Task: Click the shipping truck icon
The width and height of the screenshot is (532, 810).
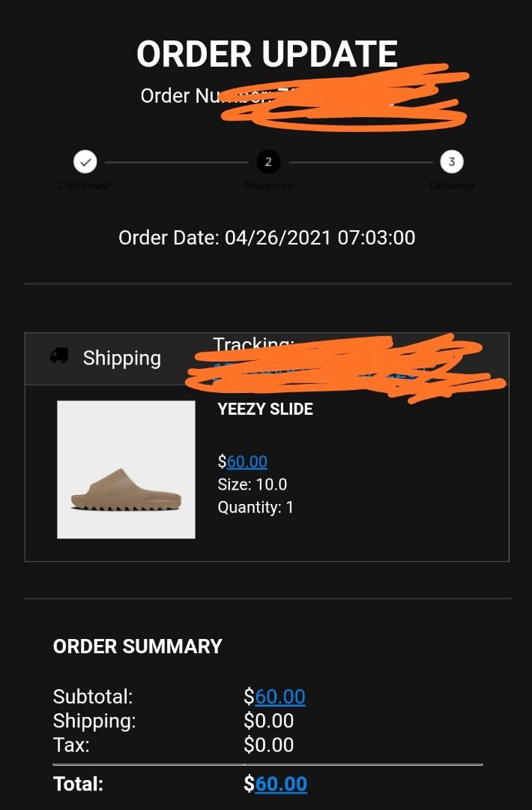Action: tap(59, 355)
